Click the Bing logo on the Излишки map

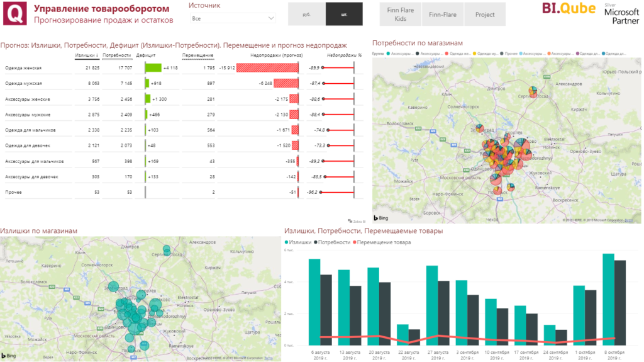pyautogui.click(x=9, y=356)
